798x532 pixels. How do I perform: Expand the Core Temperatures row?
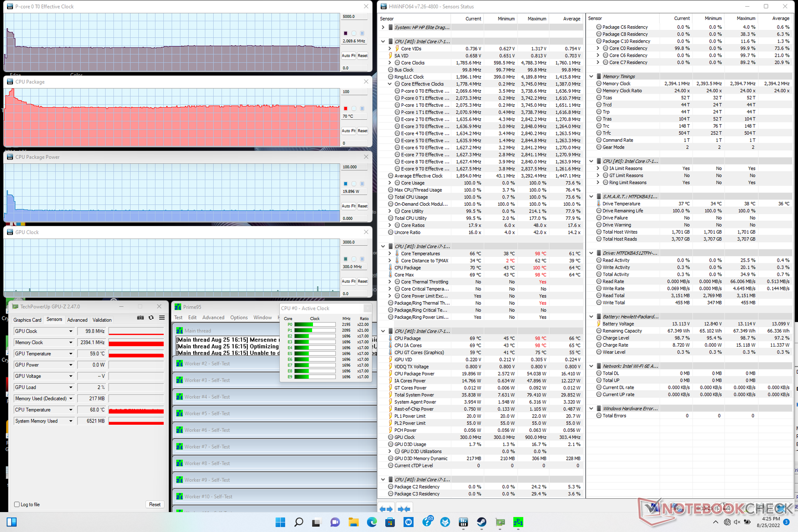point(390,254)
